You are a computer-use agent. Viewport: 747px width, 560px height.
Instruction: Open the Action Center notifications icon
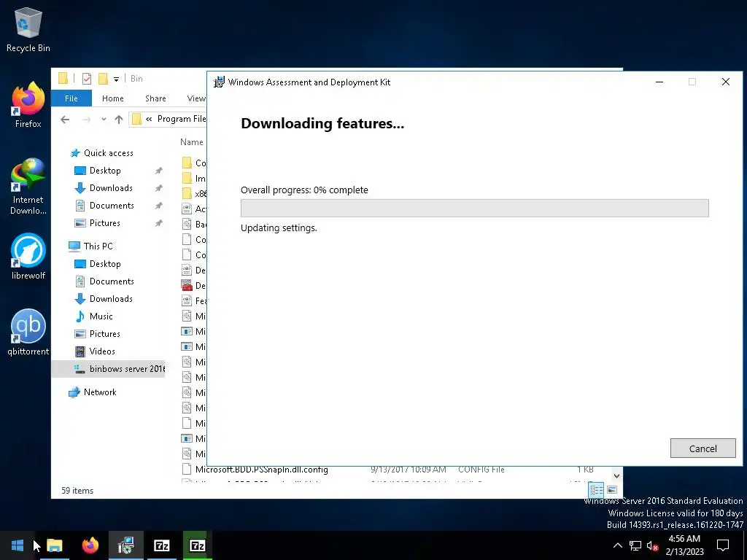723,545
